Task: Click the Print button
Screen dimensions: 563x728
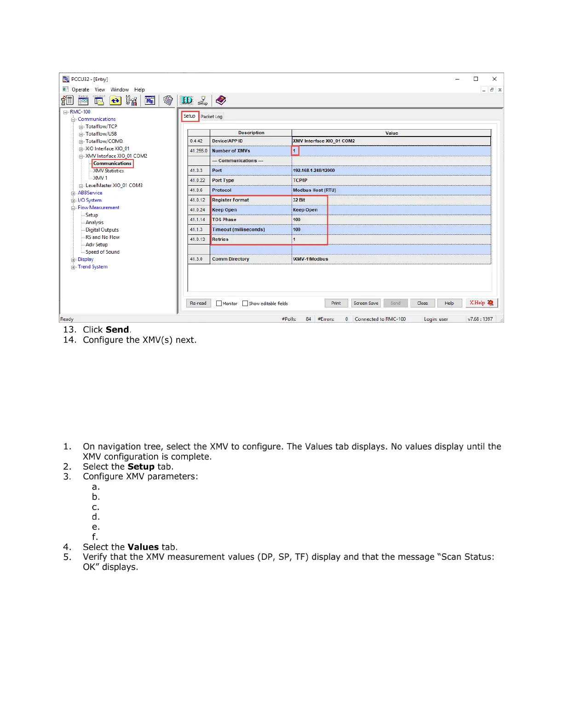Action: coord(336,303)
